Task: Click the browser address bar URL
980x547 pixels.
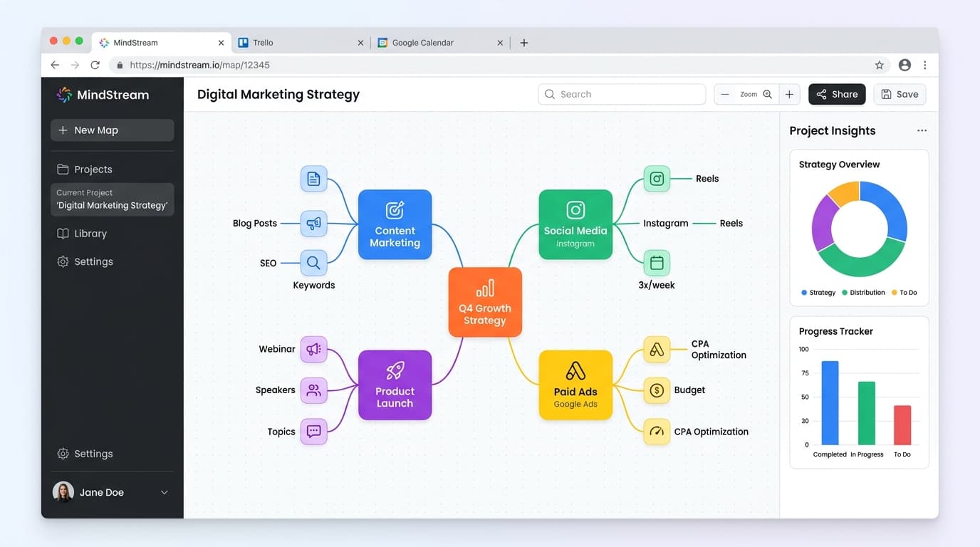Action: tap(199, 65)
